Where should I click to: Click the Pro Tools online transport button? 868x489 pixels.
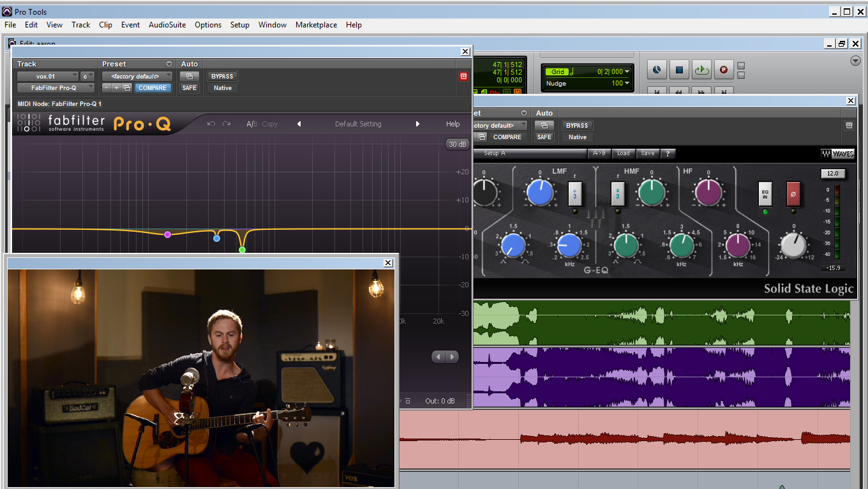click(657, 70)
